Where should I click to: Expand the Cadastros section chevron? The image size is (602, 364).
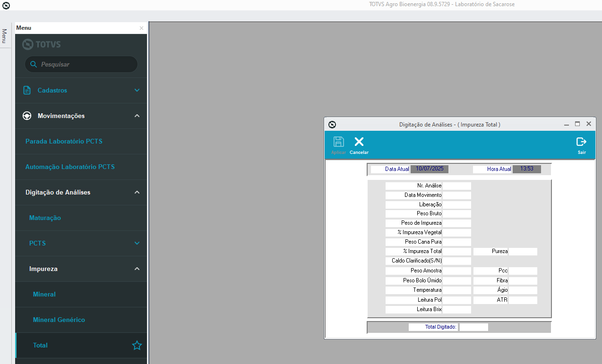click(x=137, y=90)
